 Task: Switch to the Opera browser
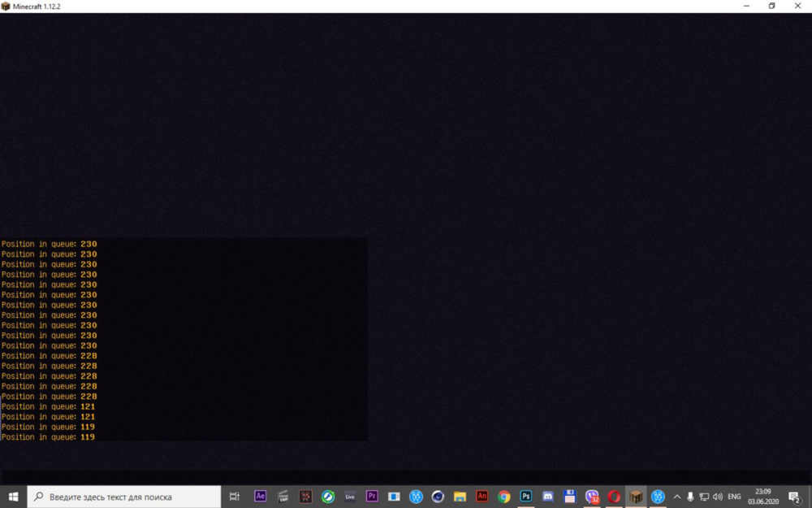pyautogui.click(x=614, y=497)
